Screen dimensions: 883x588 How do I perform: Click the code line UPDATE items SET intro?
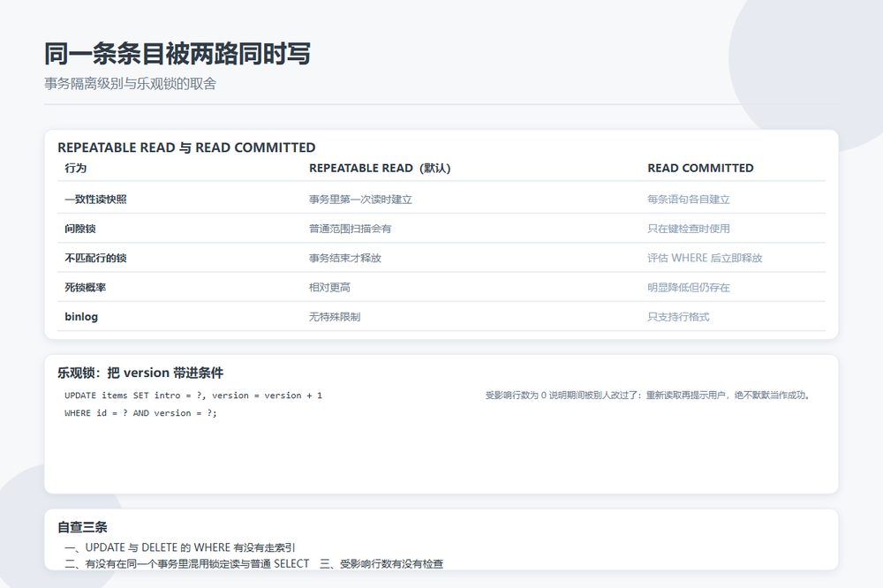(x=193, y=396)
